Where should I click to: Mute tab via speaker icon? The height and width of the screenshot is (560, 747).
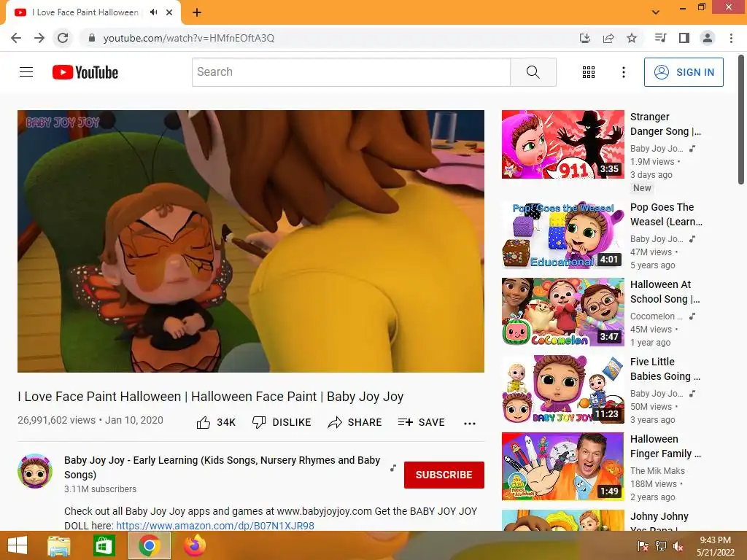point(153,12)
